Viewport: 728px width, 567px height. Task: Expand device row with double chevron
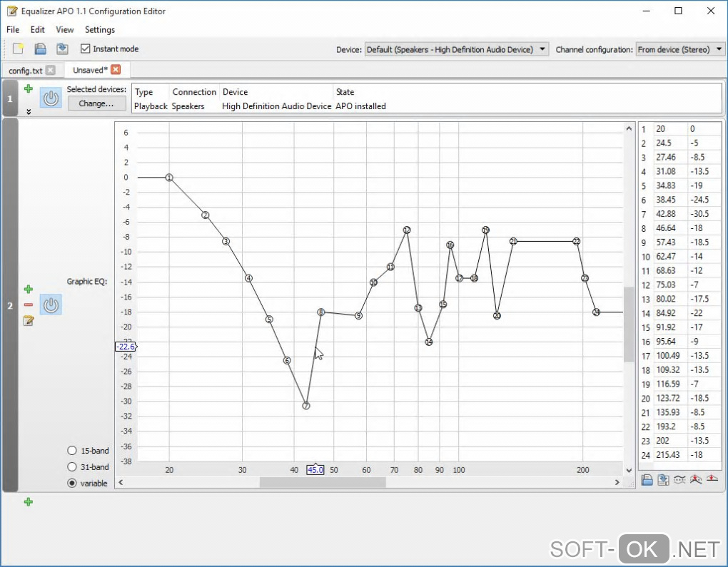coord(29,112)
